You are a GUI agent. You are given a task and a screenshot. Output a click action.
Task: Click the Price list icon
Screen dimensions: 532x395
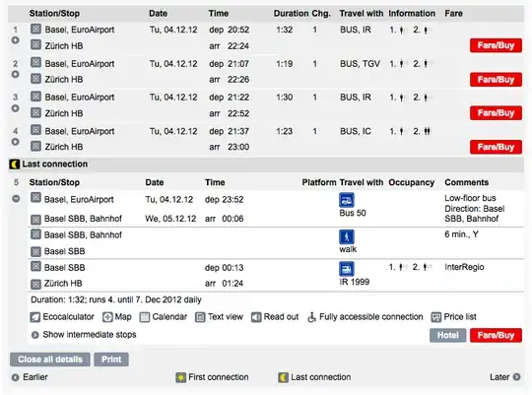coord(436,317)
